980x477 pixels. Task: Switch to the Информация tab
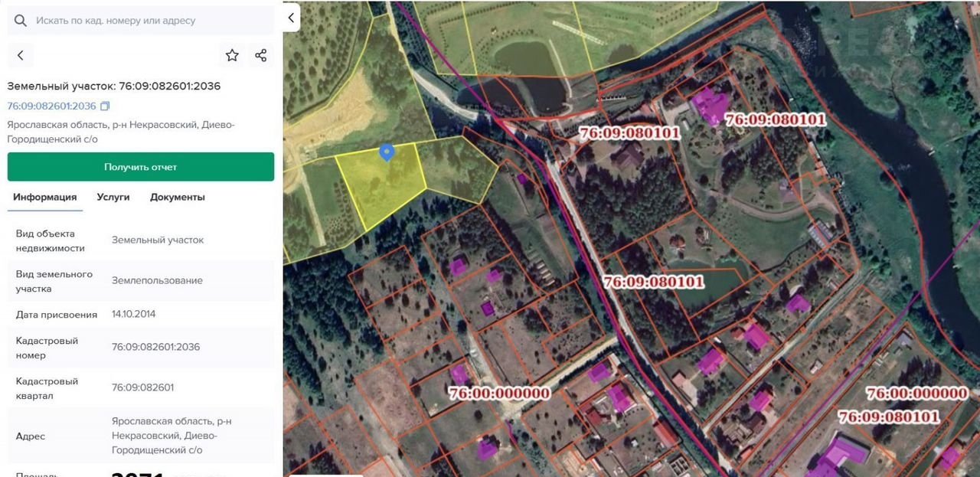coord(44,197)
